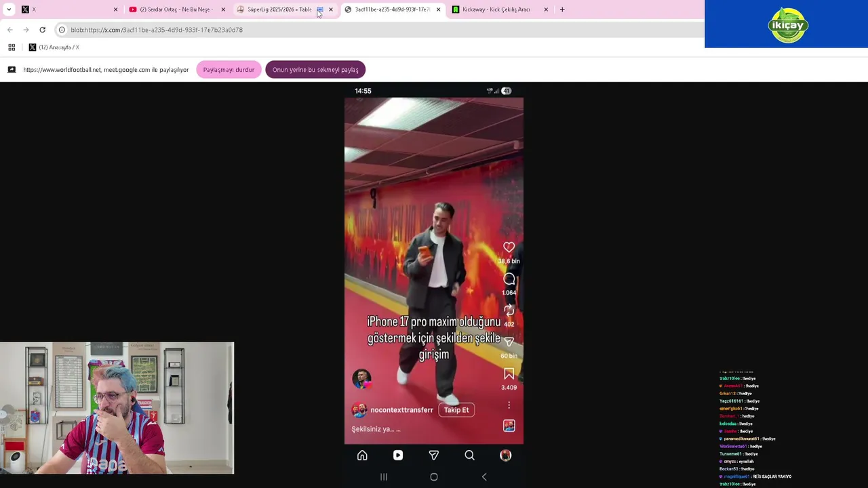Follow account with Takip Et button
Viewport: 868px width, 488px height.
tap(456, 410)
